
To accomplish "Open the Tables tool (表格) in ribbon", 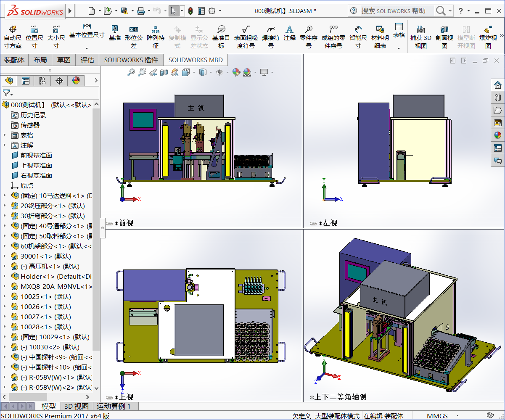I will pos(399,37).
